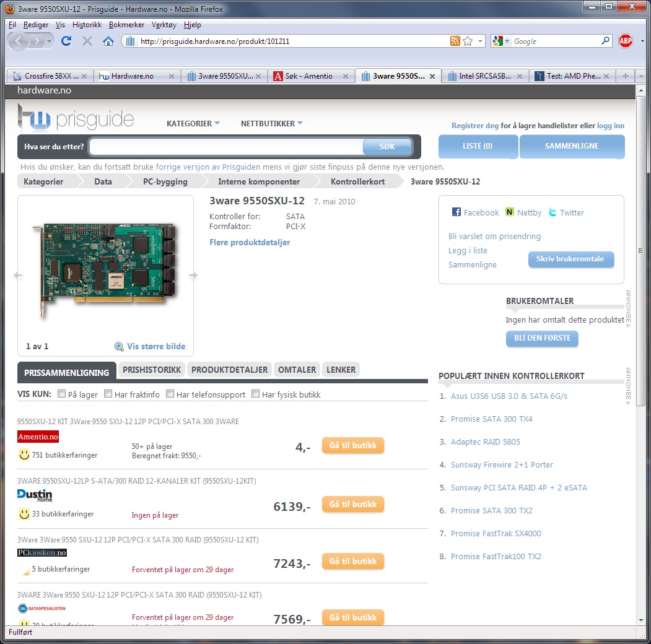651x644 pixels.
Task: Go to store for the 6139,- offer
Action: 353,505
